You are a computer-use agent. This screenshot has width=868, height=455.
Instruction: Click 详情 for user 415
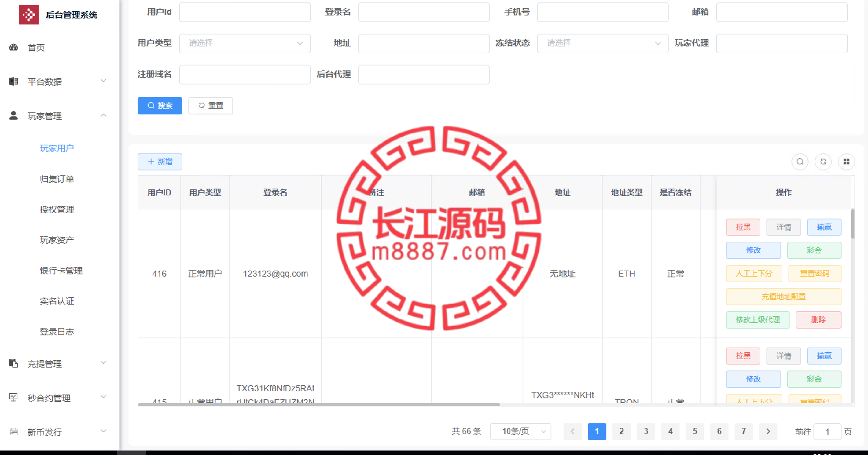click(783, 356)
